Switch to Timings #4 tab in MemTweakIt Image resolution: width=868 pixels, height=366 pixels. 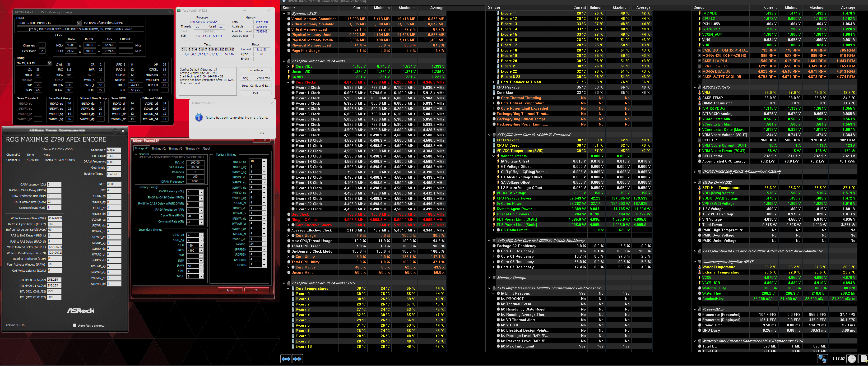click(192, 148)
